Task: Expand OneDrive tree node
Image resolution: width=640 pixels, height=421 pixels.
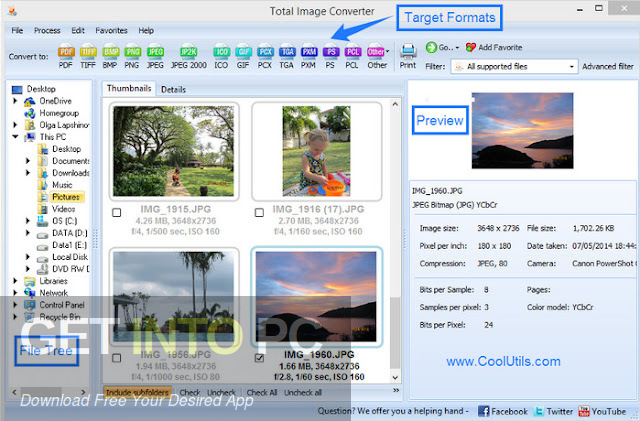Action: [x=15, y=101]
